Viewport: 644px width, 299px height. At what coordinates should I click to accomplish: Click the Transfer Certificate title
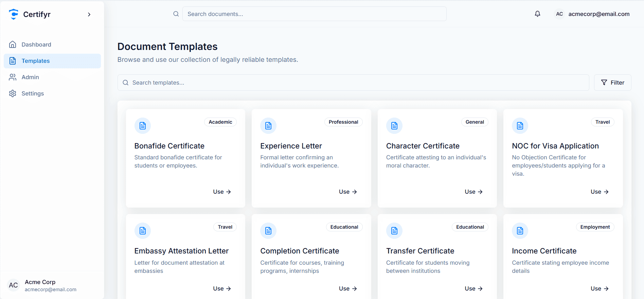pos(420,251)
